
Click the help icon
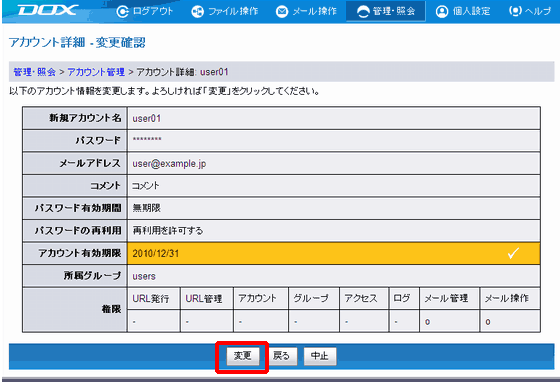pyautogui.click(x=515, y=11)
